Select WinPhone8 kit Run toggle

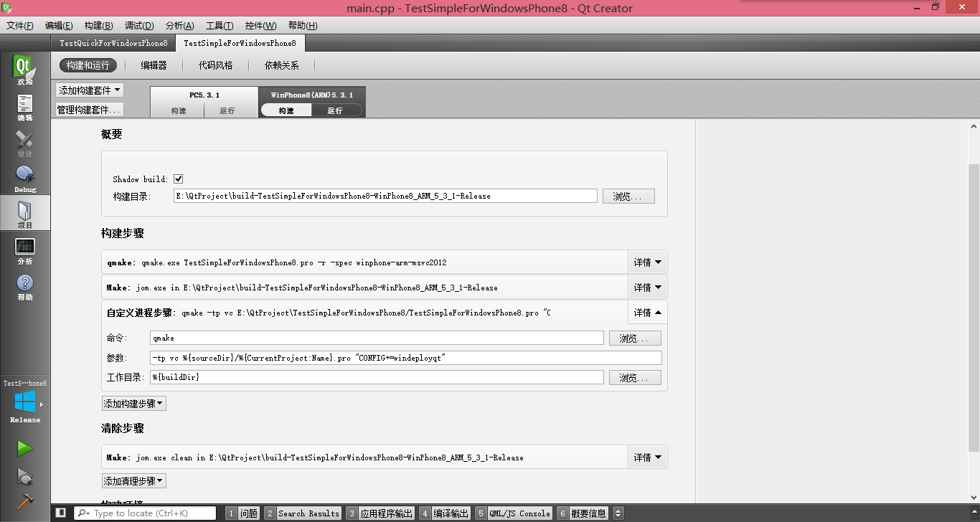(x=335, y=110)
